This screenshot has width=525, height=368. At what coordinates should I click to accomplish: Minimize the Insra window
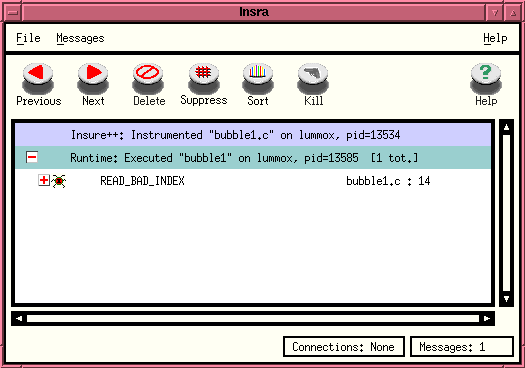(495, 13)
